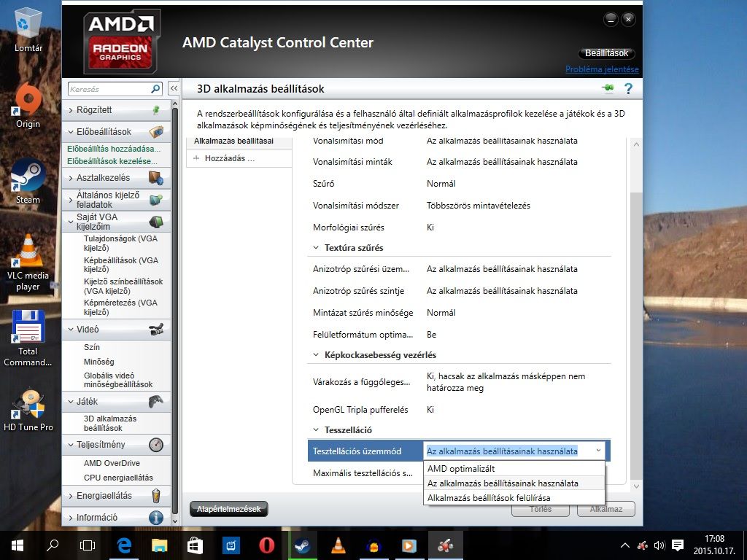Collapse the Textúra szűrés section
Screen dimensions: 747x560
(315, 248)
